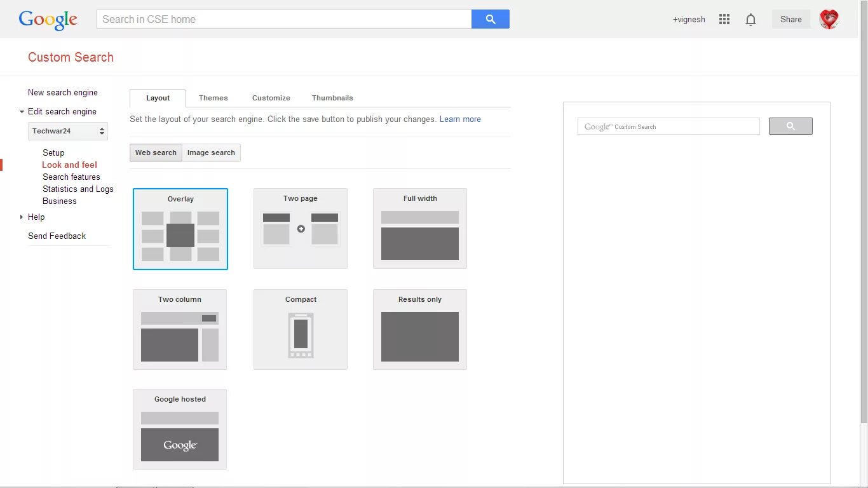
Task: Open Statistics and Logs
Action: pos(78,189)
